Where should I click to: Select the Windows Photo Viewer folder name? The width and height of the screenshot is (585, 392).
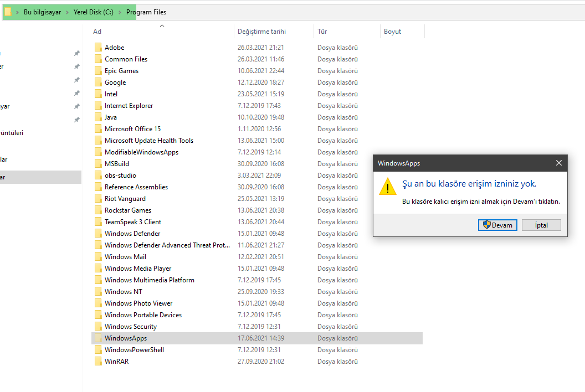click(138, 303)
